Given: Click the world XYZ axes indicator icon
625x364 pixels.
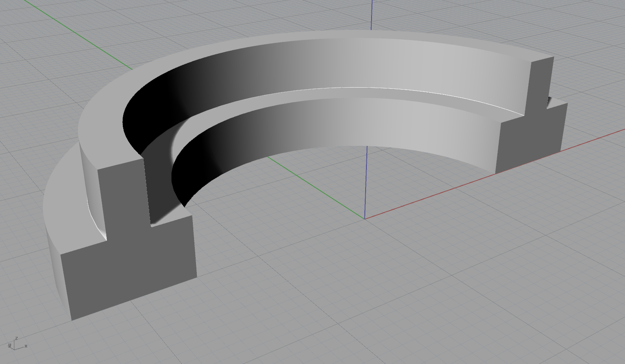Looking at the screenshot, I should coord(17,344).
